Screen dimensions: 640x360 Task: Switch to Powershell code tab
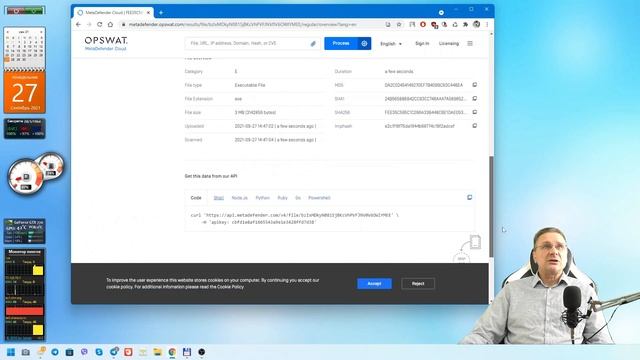319,198
